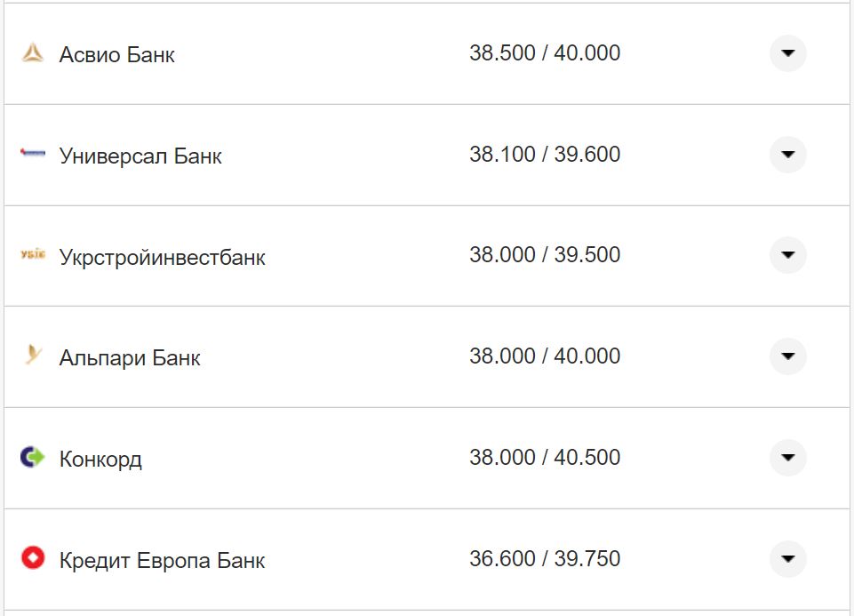Expand the Асвио Банк row details
Image resolution: width=854 pixels, height=616 pixels.
[787, 53]
